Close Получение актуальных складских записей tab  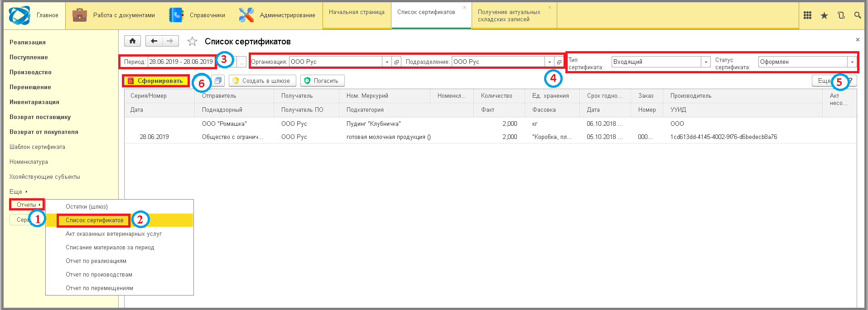point(550,7)
